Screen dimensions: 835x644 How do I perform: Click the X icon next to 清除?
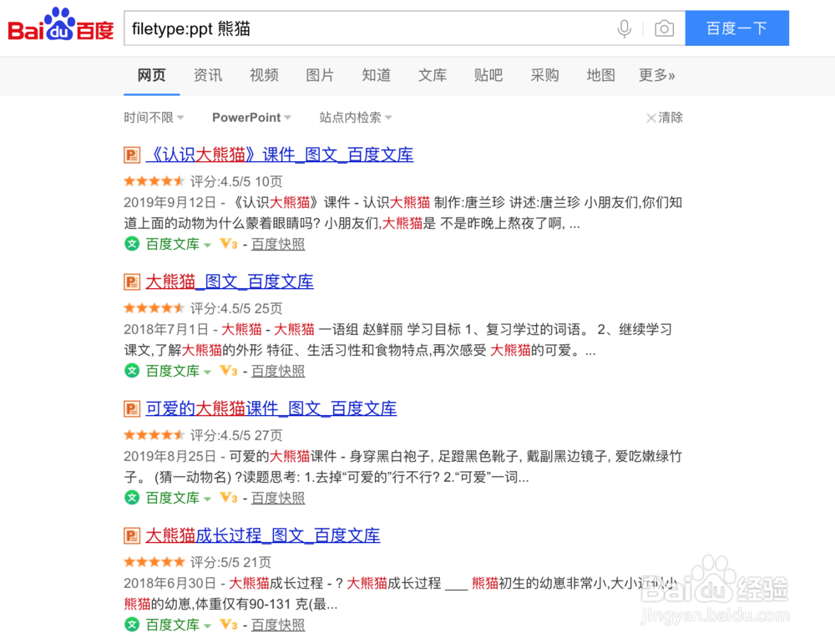[x=651, y=118]
